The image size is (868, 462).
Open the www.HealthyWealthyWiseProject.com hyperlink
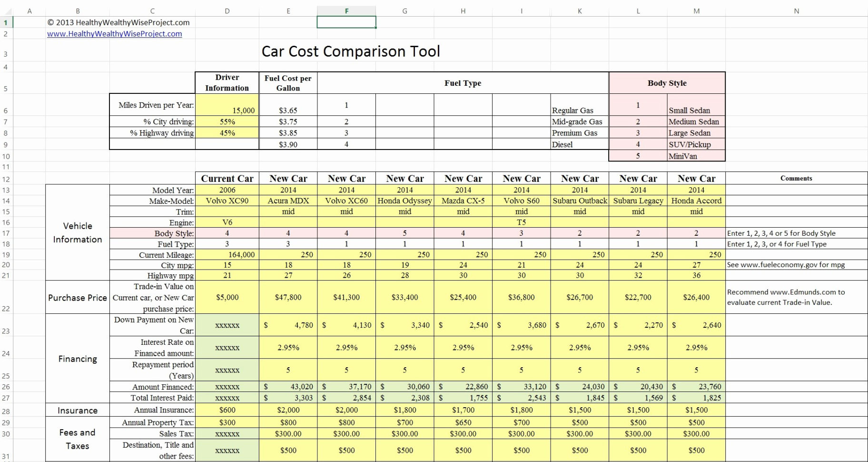pyautogui.click(x=114, y=33)
